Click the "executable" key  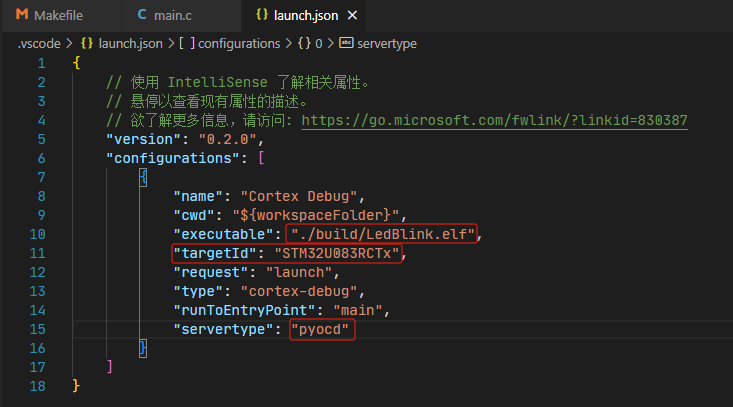tap(223, 234)
